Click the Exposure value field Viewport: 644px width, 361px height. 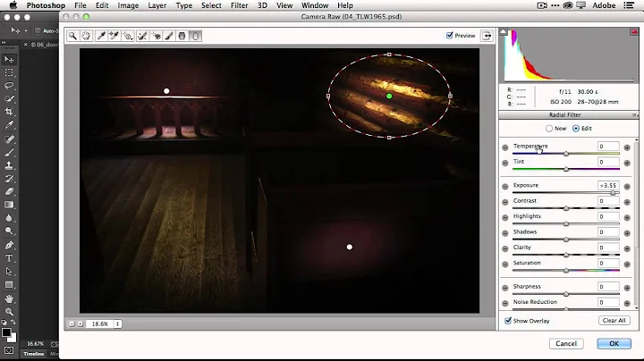tap(608, 186)
